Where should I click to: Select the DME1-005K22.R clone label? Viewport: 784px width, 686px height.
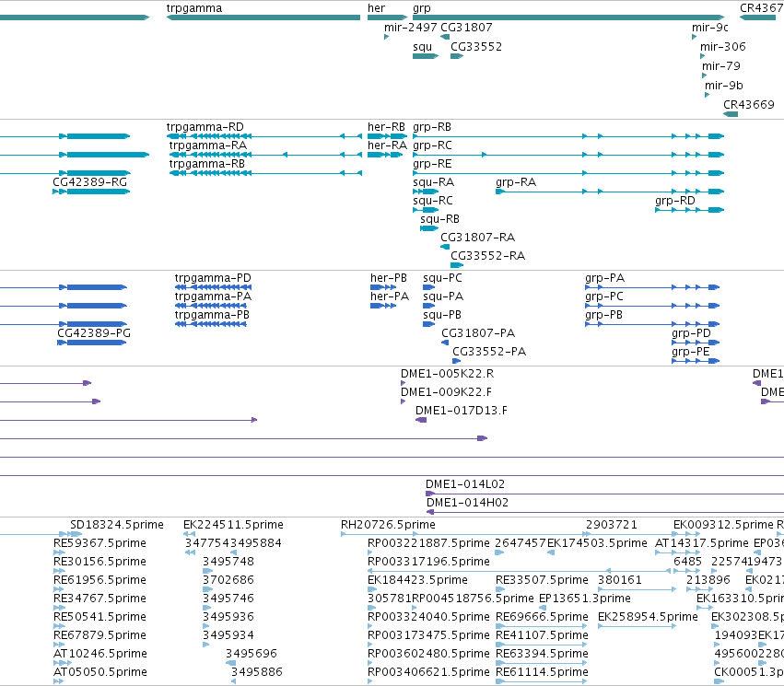click(x=447, y=374)
